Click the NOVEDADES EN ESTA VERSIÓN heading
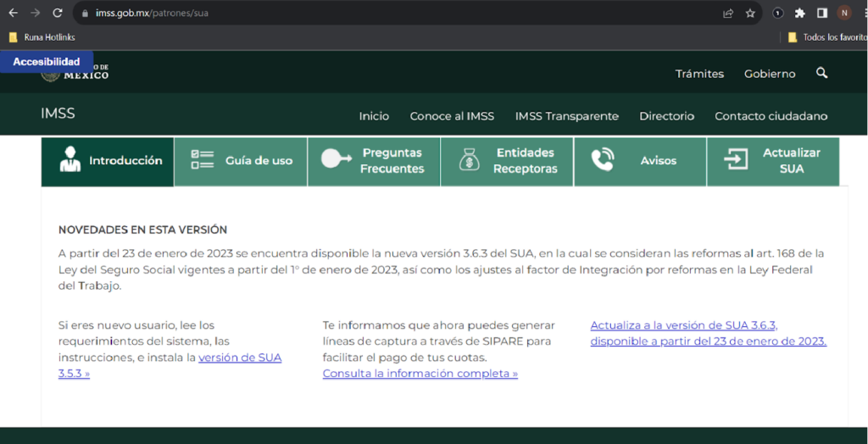The width and height of the screenshot is (868, 444). (x=142, y=230)
